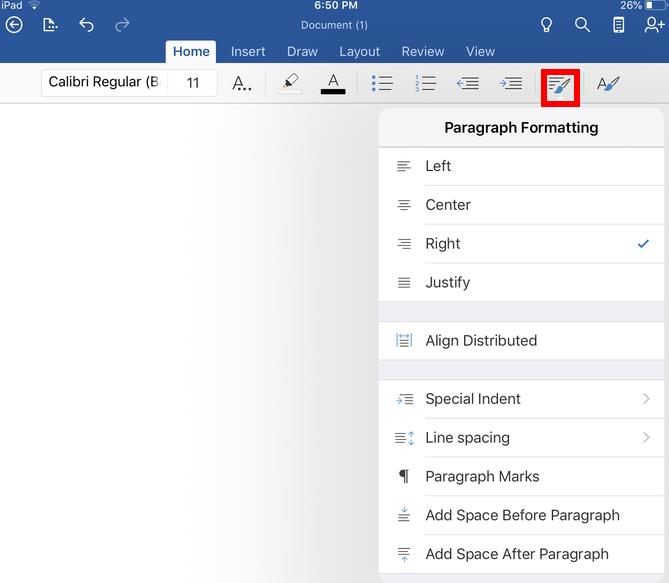Open the Share person-plus icon
This screenshot has height=583, width=669.
tap(654, 25)
